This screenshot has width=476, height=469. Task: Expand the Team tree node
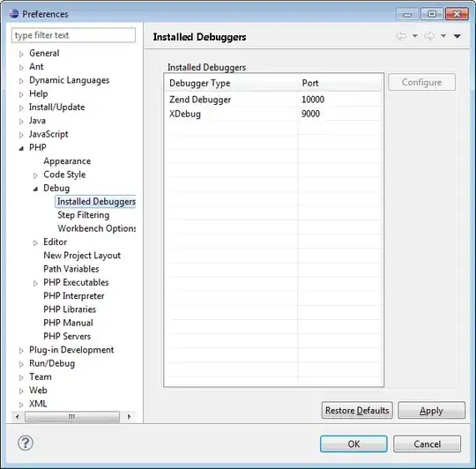21,377
